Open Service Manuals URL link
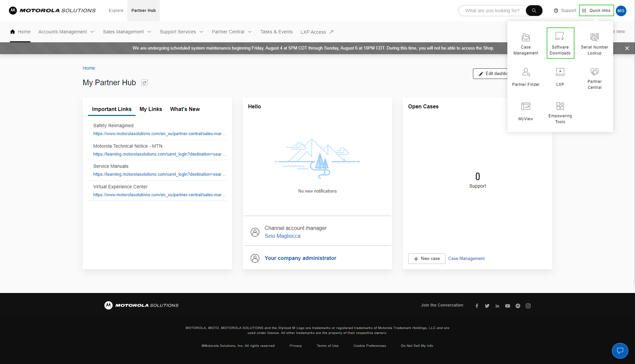Screen dimensions: 635x364 point(159,174)
